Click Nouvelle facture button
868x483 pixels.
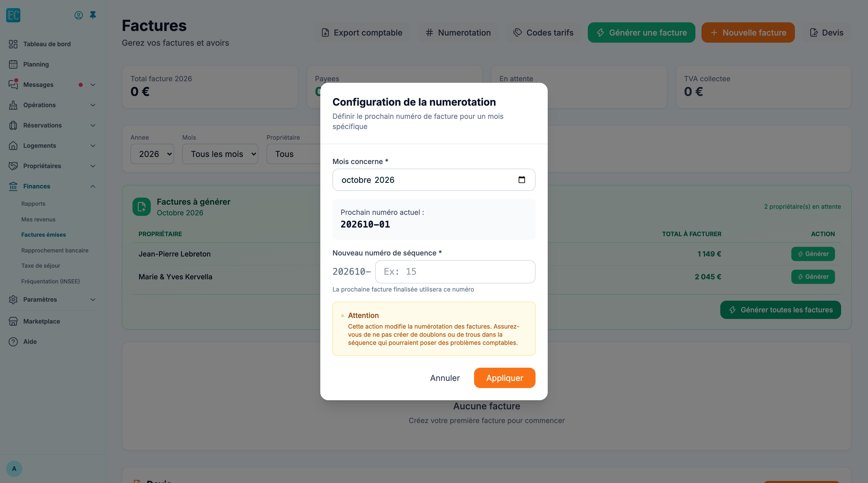748,33
